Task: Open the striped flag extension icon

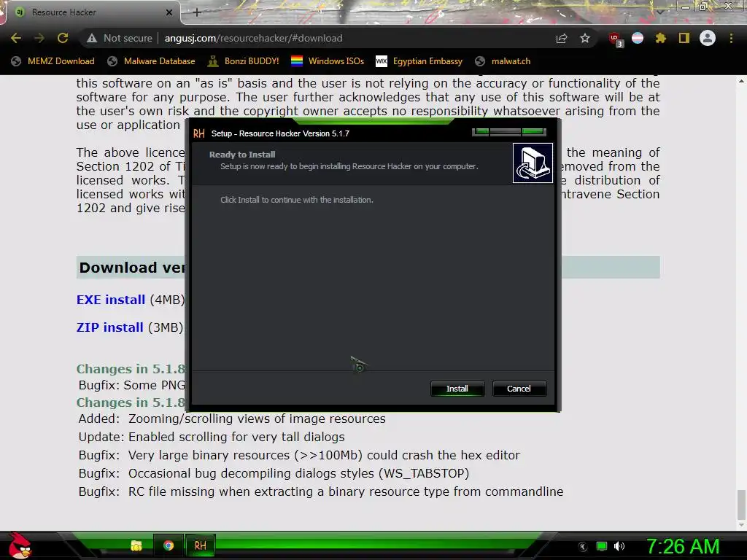Action: tap(638, 38)
